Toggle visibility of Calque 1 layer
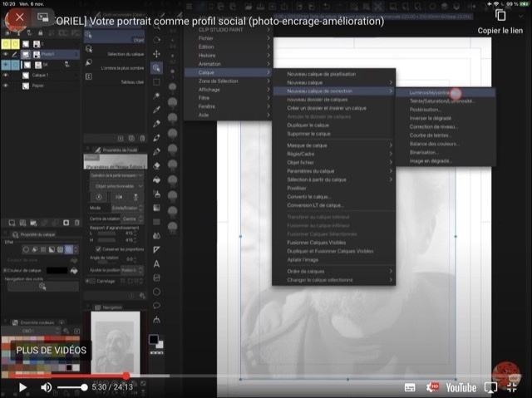This screenshot has height=398, width=532. coord(6,75)
